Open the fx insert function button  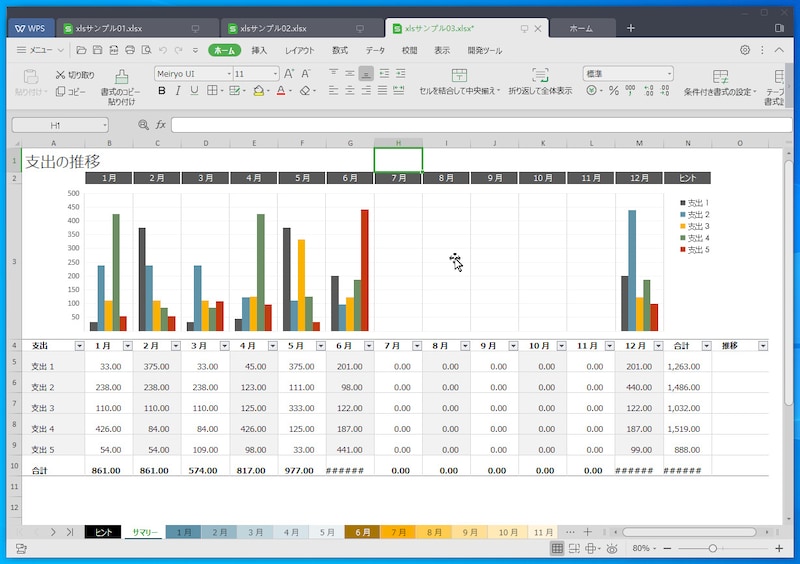[160, 125]
